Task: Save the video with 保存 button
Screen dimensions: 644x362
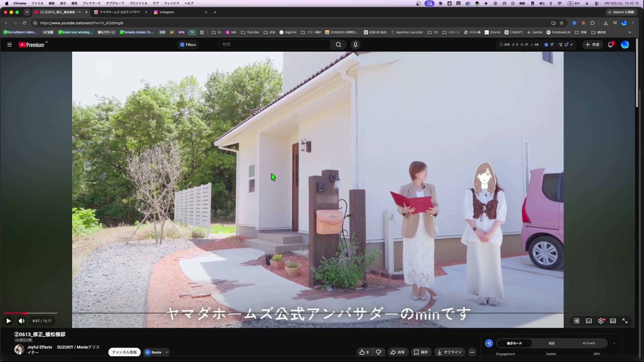Action: coord(421,352)
